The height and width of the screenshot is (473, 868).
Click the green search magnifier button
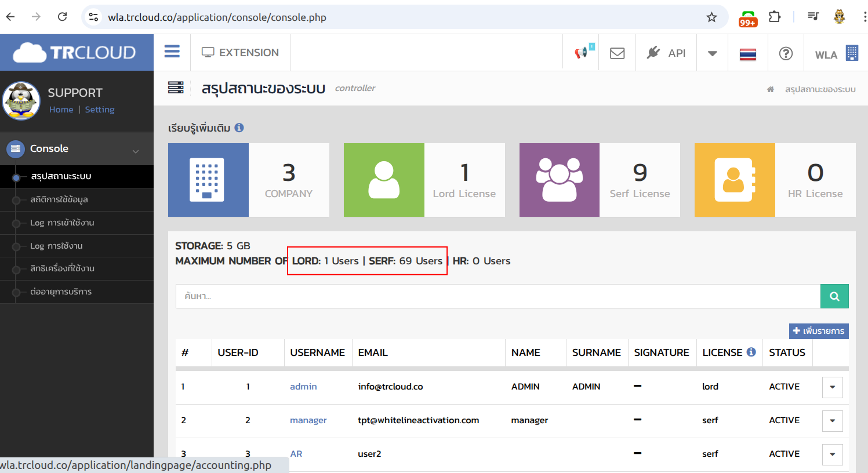(x=834, y=296)
